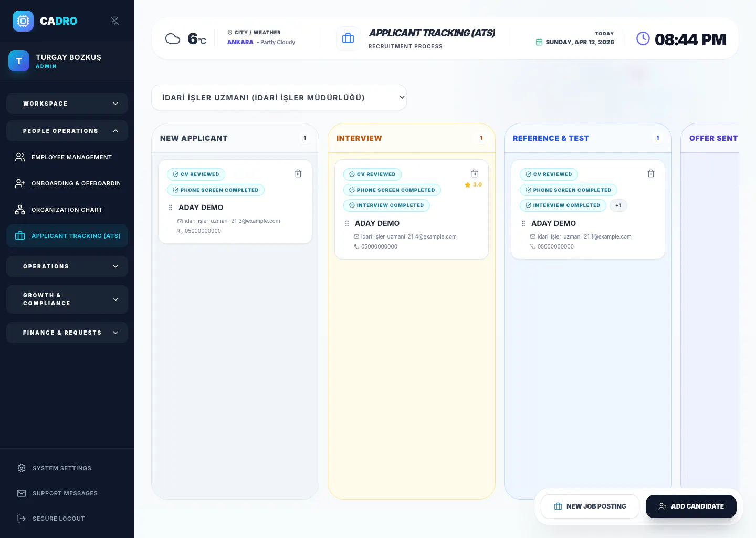Open the İdari İşler Uzmanı position dropdown
The image size is (756, 538).
click(x=279, y=98)
